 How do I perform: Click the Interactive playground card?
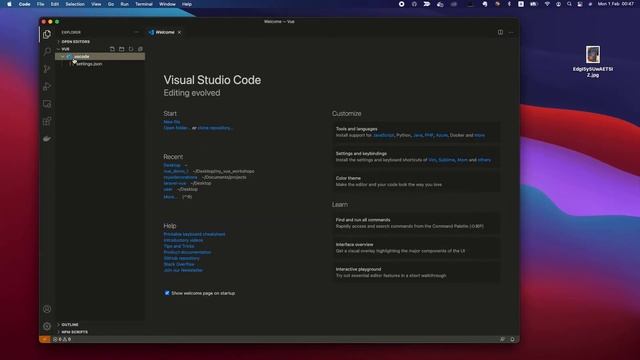tap(416, 272)
